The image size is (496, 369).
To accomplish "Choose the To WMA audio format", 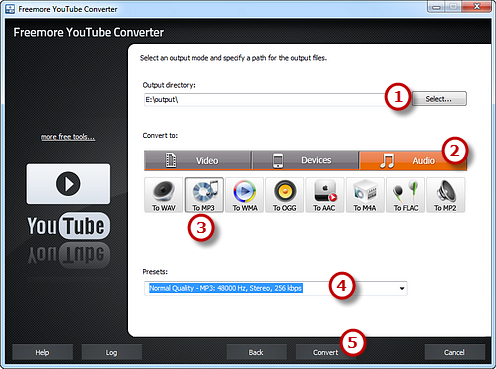I will pyautogui.click(x=244, y=195).
